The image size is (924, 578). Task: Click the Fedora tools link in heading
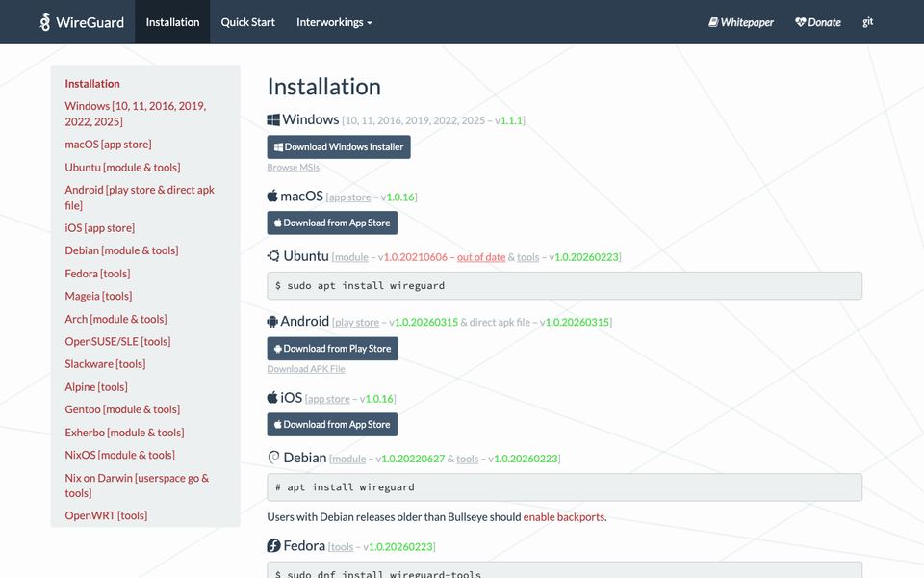342,547
